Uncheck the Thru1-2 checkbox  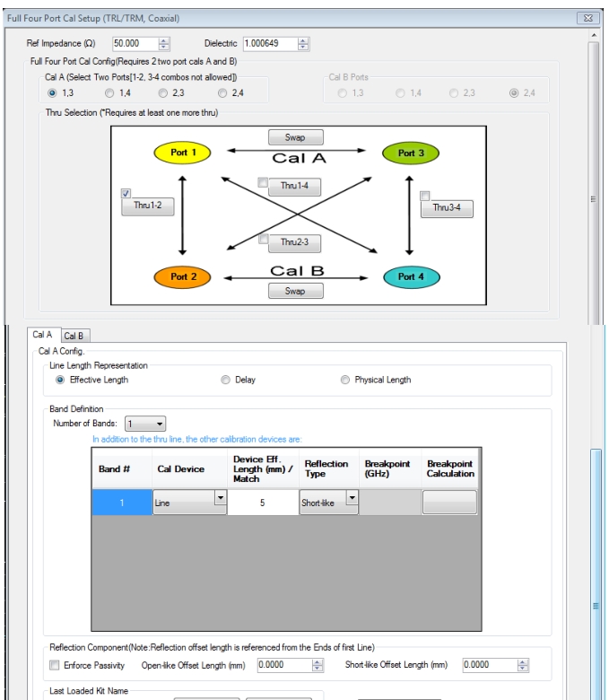(x=126, y=193)
